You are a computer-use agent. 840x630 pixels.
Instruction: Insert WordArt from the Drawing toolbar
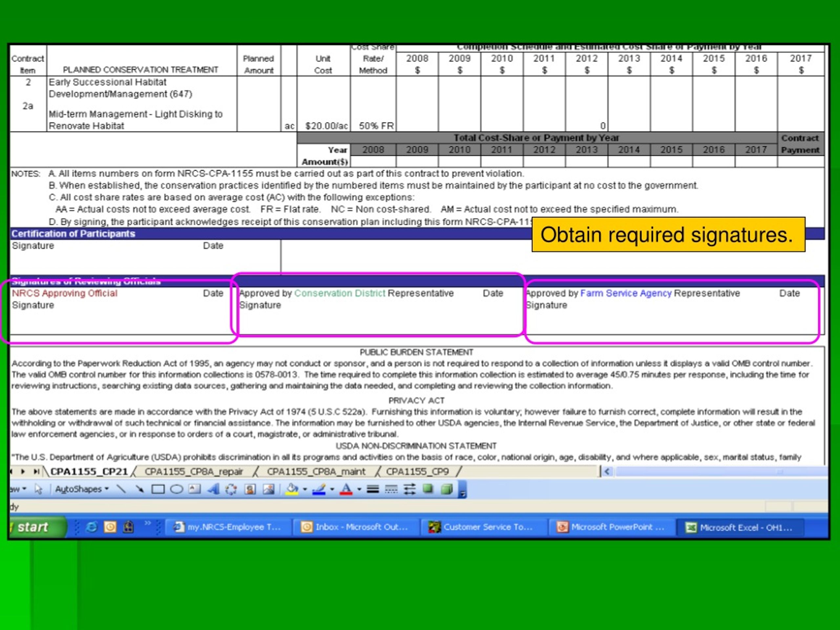(x=213, y=489)
